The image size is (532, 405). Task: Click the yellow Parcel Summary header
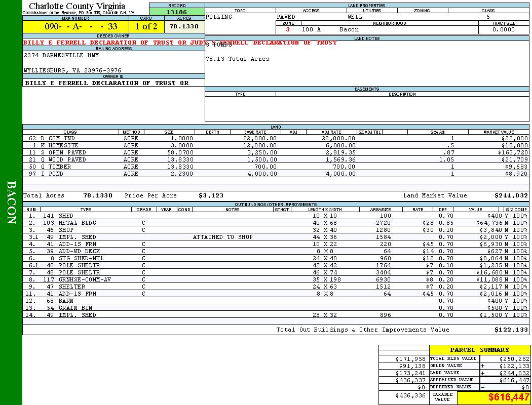(479, 350)
